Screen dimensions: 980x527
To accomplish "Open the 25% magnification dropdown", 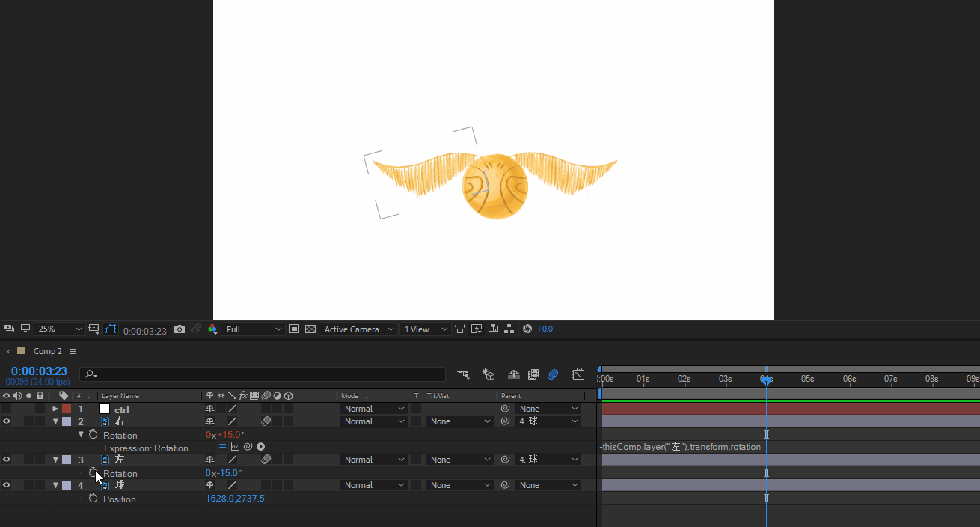I will pyautogui.click(x=60, y=329).
